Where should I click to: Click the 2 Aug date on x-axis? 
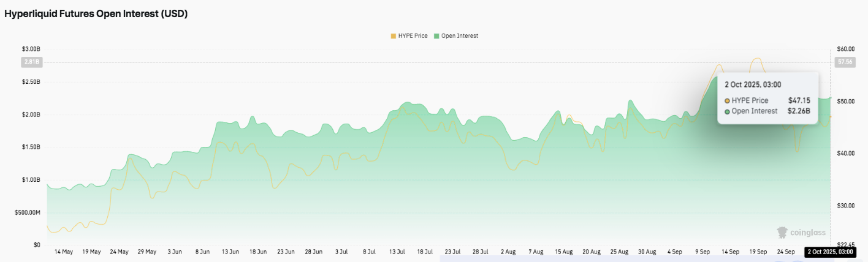tap(508, 252)
